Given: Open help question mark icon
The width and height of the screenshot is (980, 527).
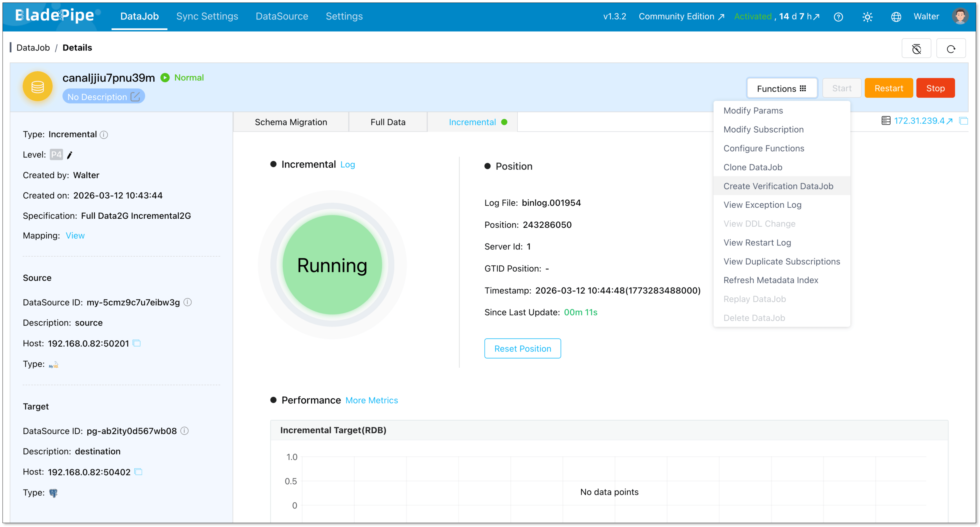Looking at the screenshot, I should click(838, 17).
